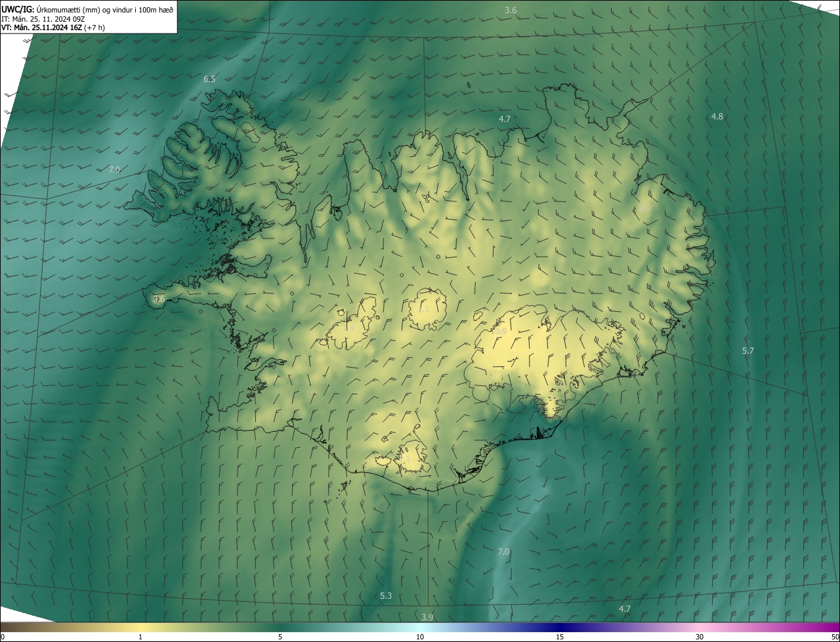Click the 10 tick on the color scale
840x642 pixels.
pyautogui.click(x=420, y=637)
